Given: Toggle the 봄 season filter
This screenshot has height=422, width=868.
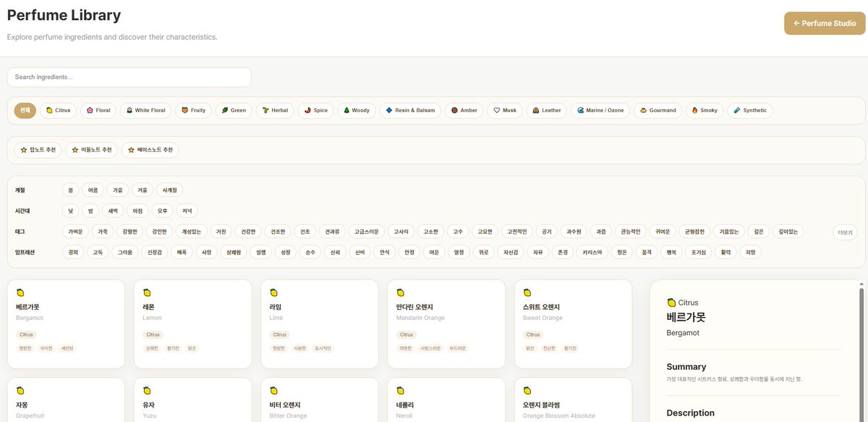Looking at the screenshot, I should point(70,190).
